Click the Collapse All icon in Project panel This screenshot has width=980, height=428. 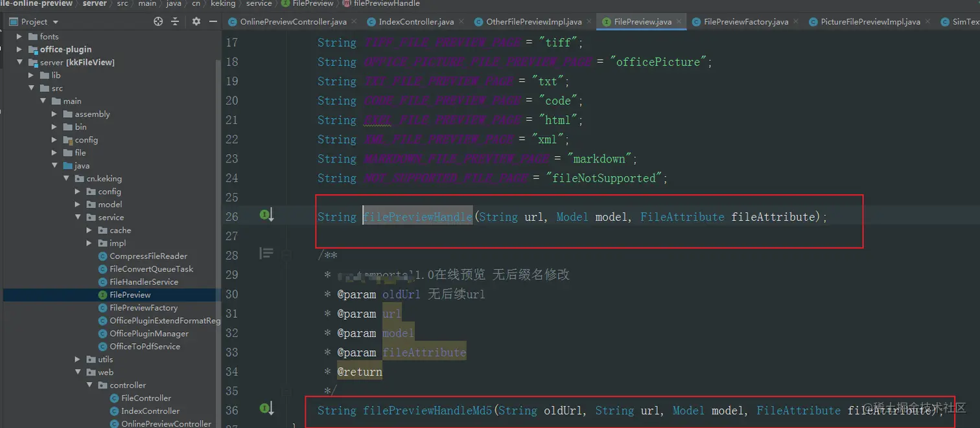[x=176, y=21]
